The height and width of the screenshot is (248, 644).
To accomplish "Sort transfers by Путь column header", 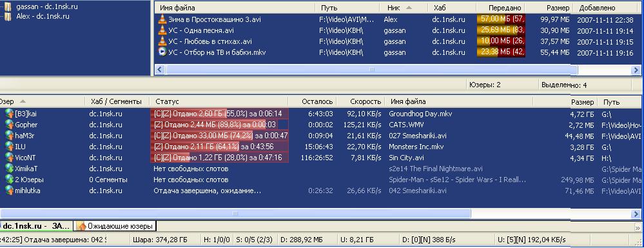I will click(620, 101).
